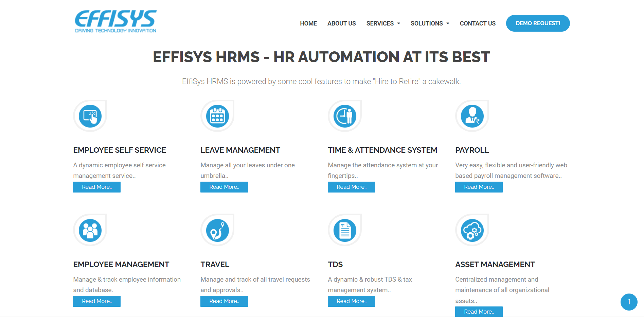Click the Asset Management heading
Viewport: 644px width, 317px height.
click(x=495, y=264)
